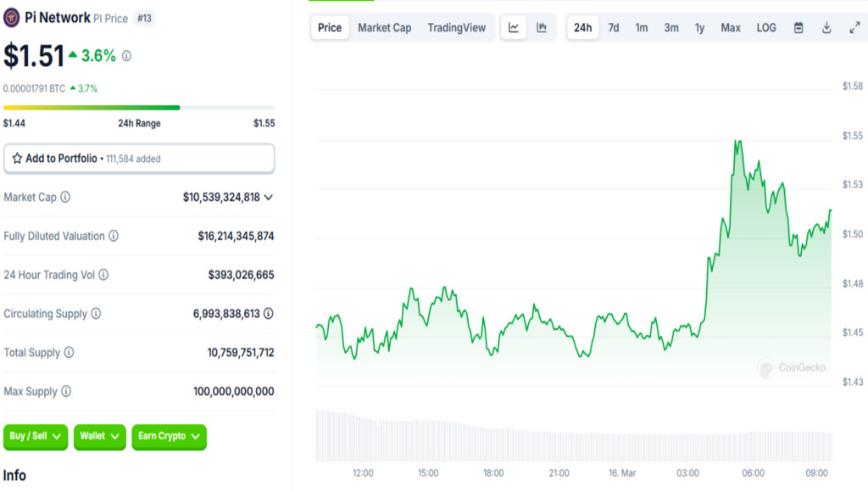Viewport: 868px width, 491px height.
Task: Switch to candlestick chart view icon
Action: pos(542,28)
